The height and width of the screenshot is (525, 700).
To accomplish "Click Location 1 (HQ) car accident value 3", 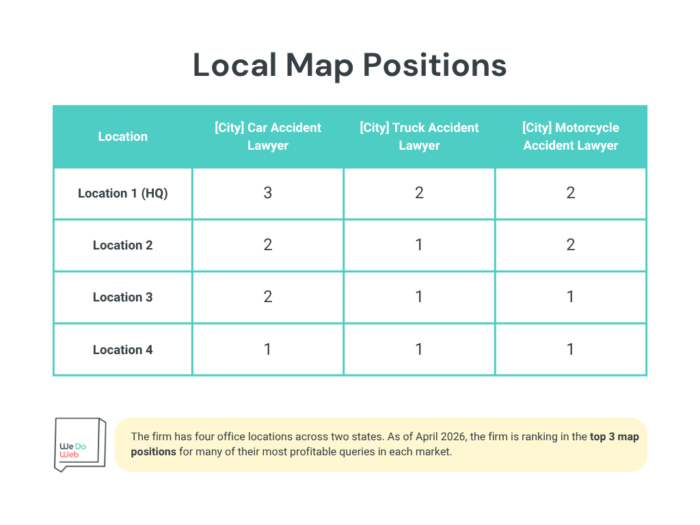I will click(x=267, y=193).
